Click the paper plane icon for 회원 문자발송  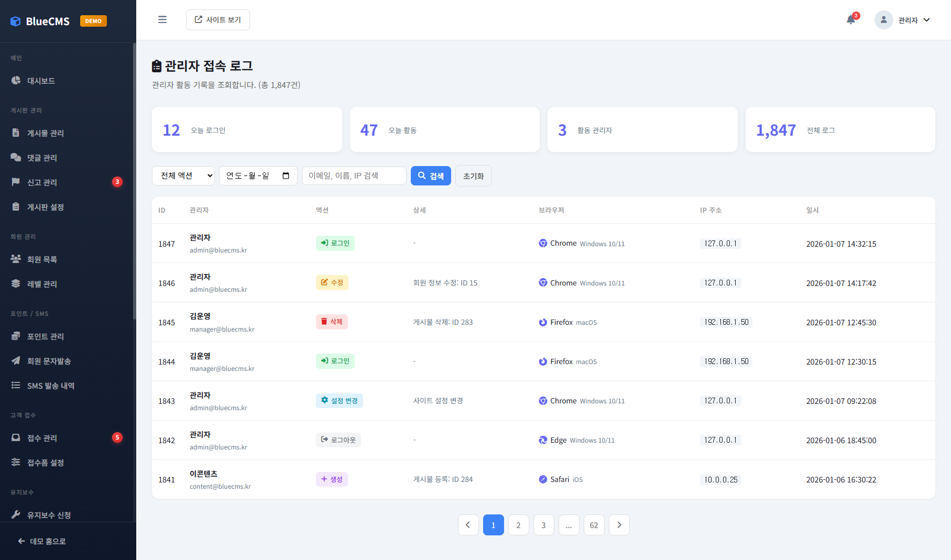click(x=16, y=360)
